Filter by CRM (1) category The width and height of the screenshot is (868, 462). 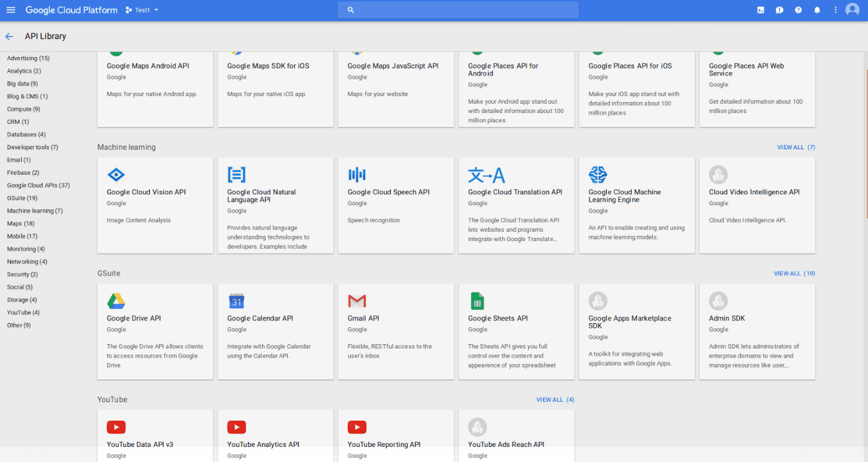[x=18, y=122]
